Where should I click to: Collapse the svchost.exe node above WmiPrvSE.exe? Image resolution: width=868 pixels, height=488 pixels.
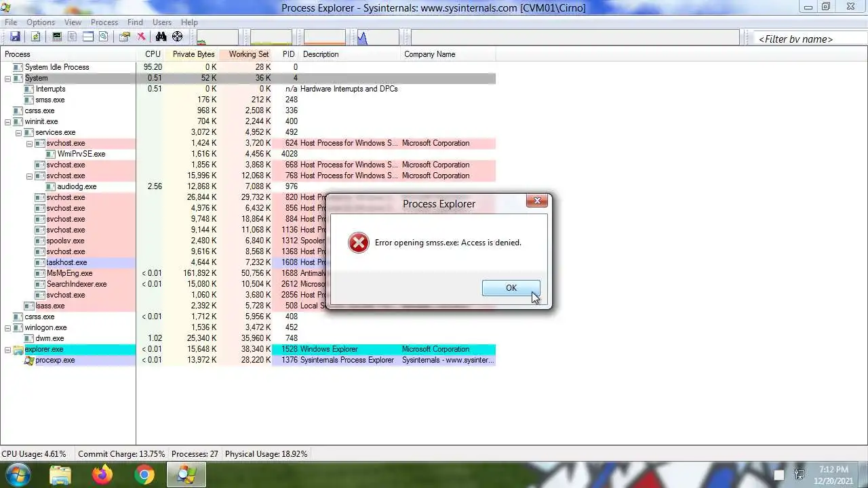(x=29, y=144)
